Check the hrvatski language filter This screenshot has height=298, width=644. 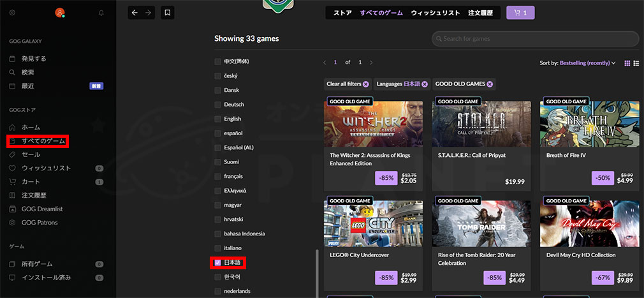217,220
